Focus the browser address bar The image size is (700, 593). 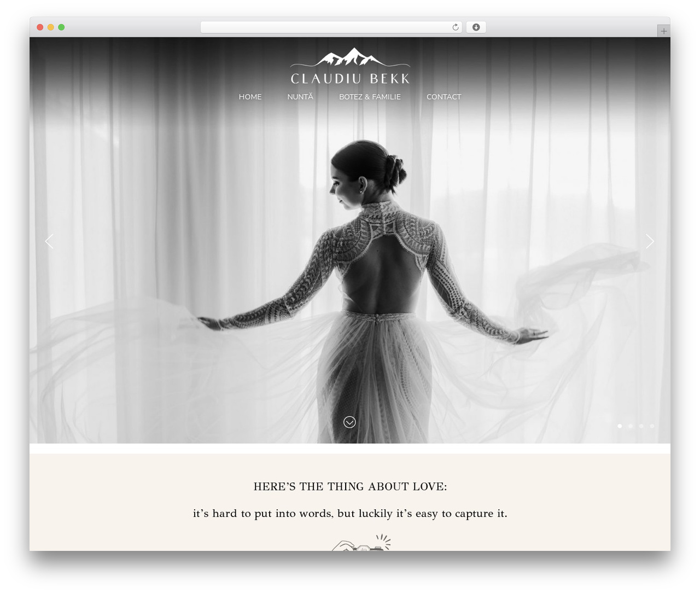click(331, 27)
